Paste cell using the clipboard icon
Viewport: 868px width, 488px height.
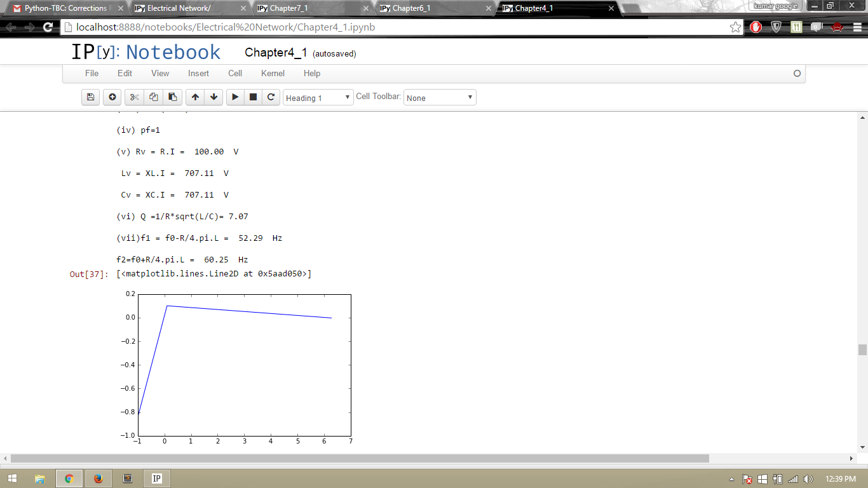172,97
